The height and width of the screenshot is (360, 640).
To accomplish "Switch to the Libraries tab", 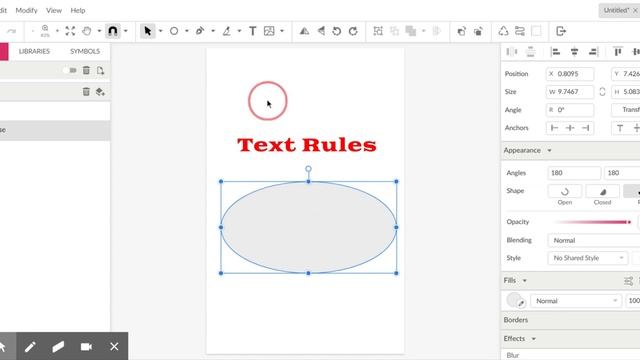I will (34, 51).
